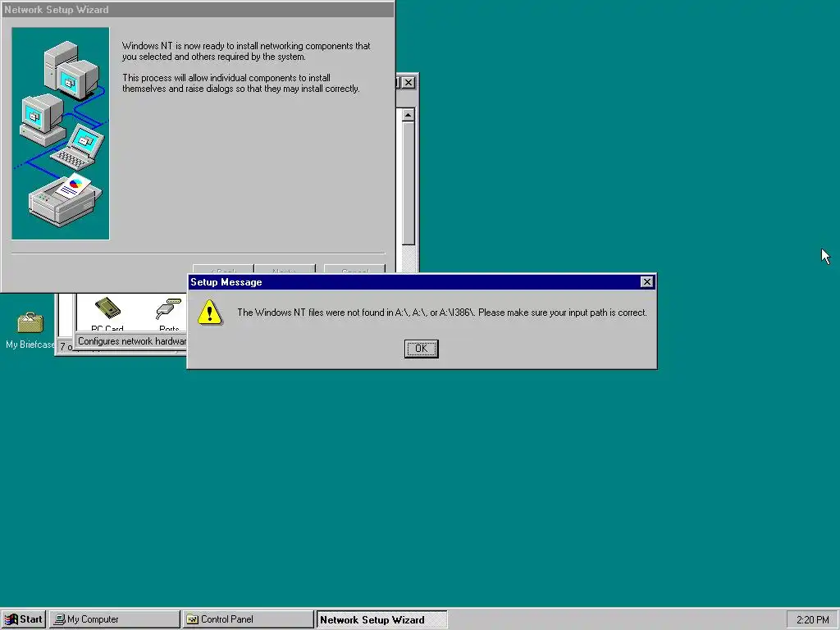840x630 pixels.
Task: Click the 2:20 PM clock in the tray
Action: pos(812,620)
